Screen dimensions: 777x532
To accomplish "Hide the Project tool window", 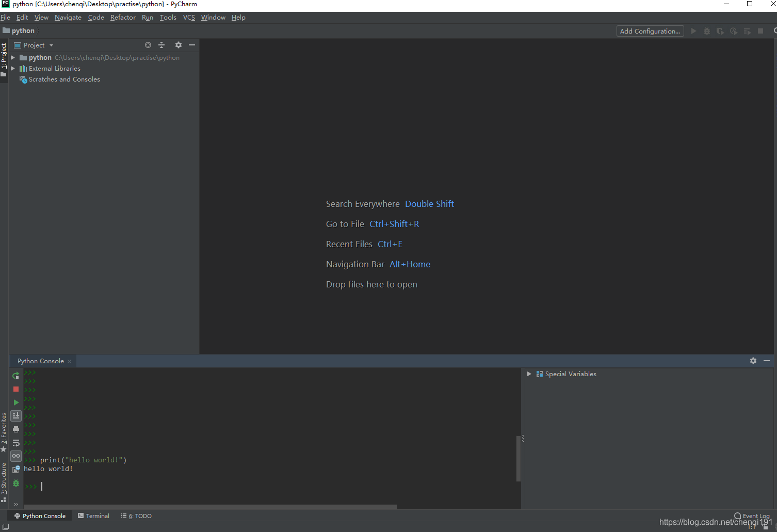I will pyautogui.click(x=192, y=45).
